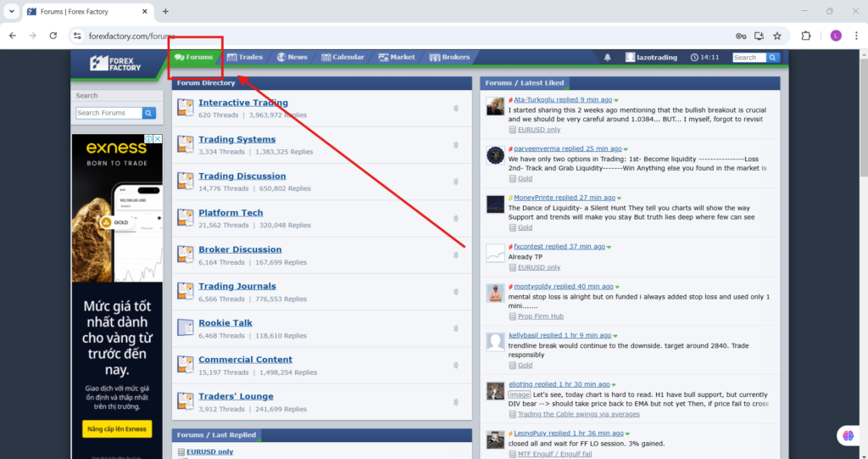Open Traders' Lounge forum
The image size is (868, 459).
[x=236, y=396]
